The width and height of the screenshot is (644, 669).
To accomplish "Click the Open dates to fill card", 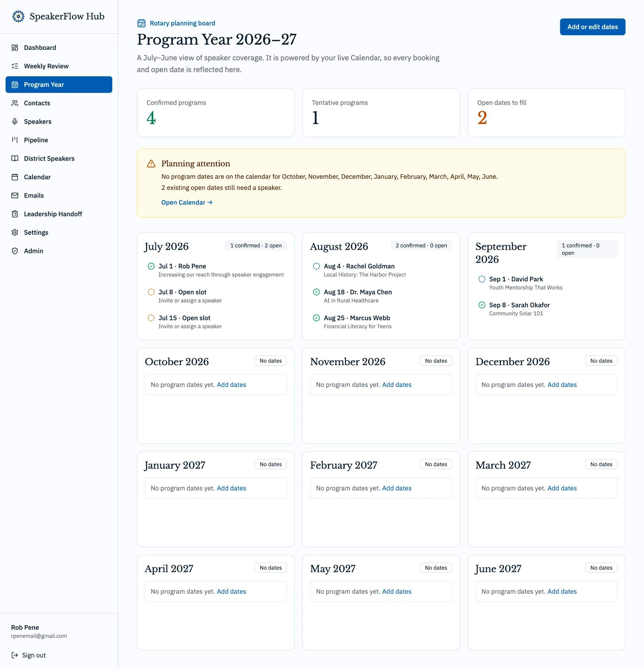I will (x=546, y=113).
